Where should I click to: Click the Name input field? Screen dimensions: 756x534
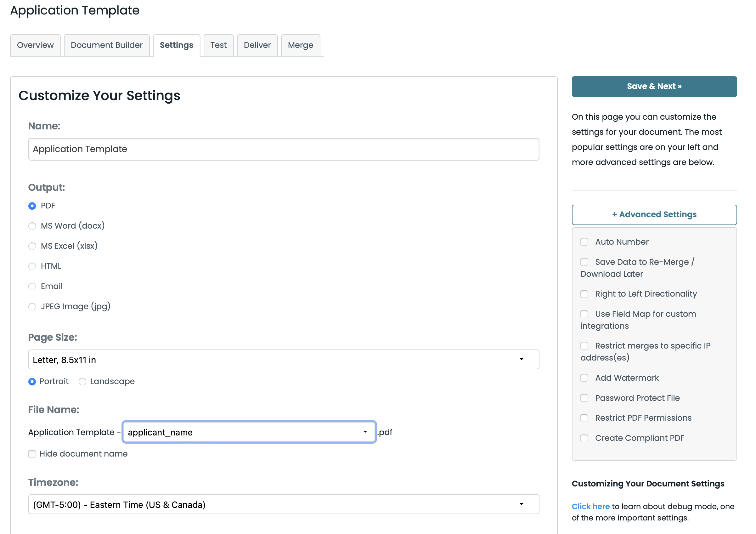click(x=284, y=149)
